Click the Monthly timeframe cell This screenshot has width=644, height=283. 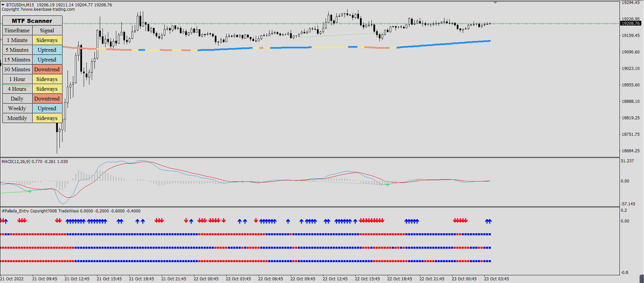(x=17, y=118)
